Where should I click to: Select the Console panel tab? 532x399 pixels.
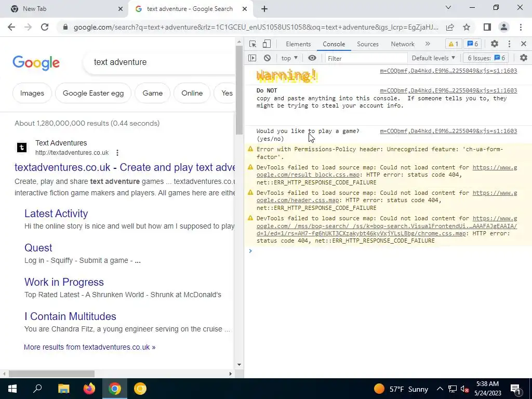pos(334,44)
